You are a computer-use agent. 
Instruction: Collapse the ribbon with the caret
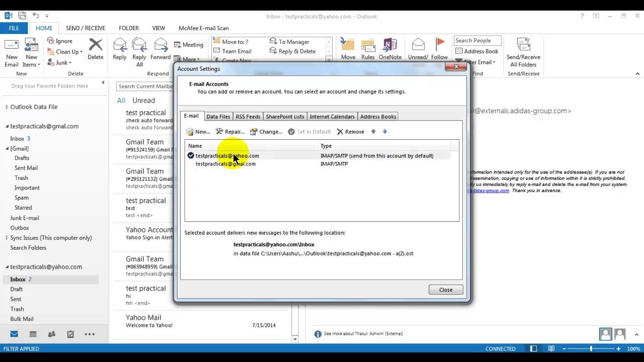tap(637, 74)
